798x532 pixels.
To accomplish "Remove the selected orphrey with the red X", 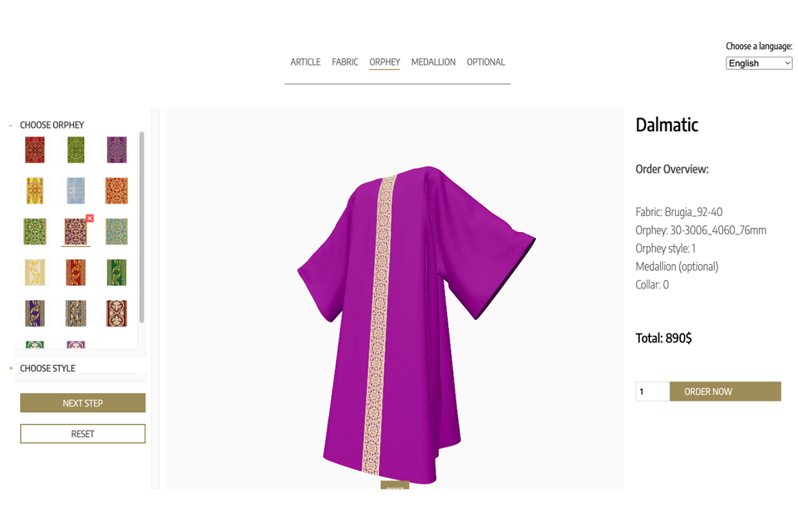I will click(x=90, y=219).
